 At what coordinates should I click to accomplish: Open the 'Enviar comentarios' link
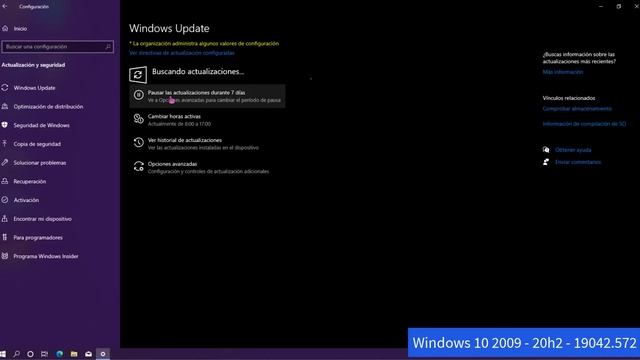pyautogui.click(x=578, y=162)
